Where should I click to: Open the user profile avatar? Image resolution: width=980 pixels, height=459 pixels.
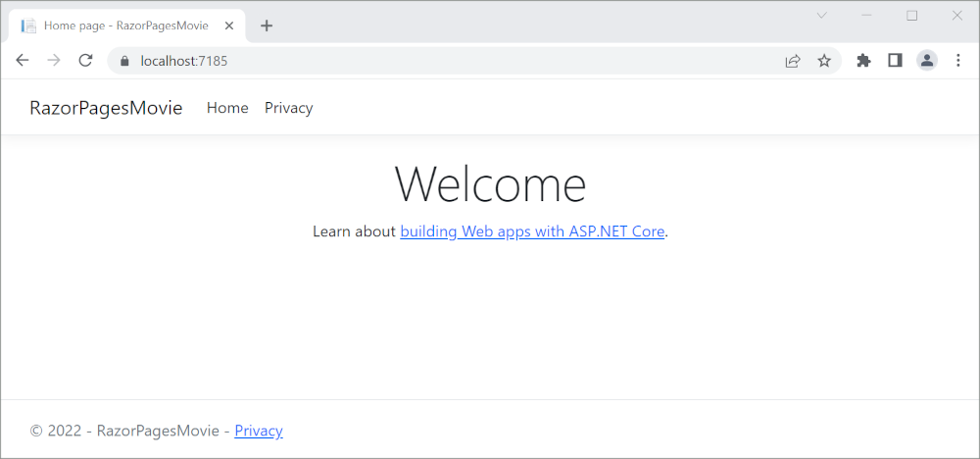pyautogui.click(x=926, y=61)
